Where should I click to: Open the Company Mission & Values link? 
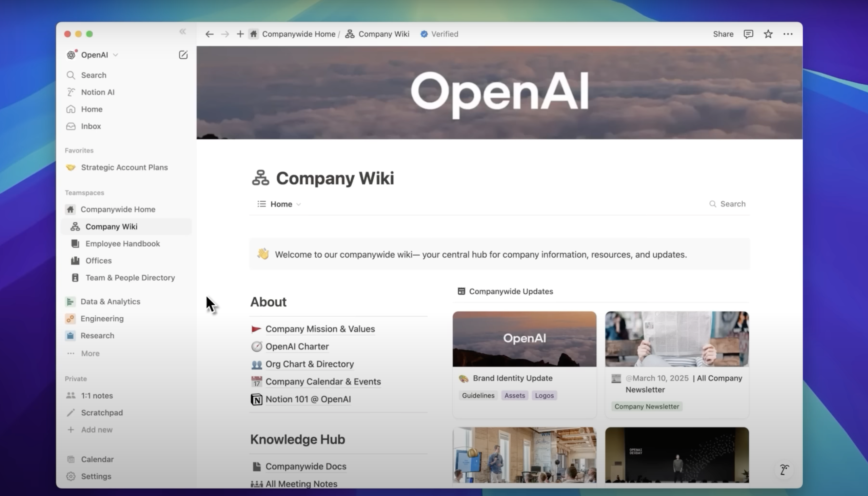(320, 329)
